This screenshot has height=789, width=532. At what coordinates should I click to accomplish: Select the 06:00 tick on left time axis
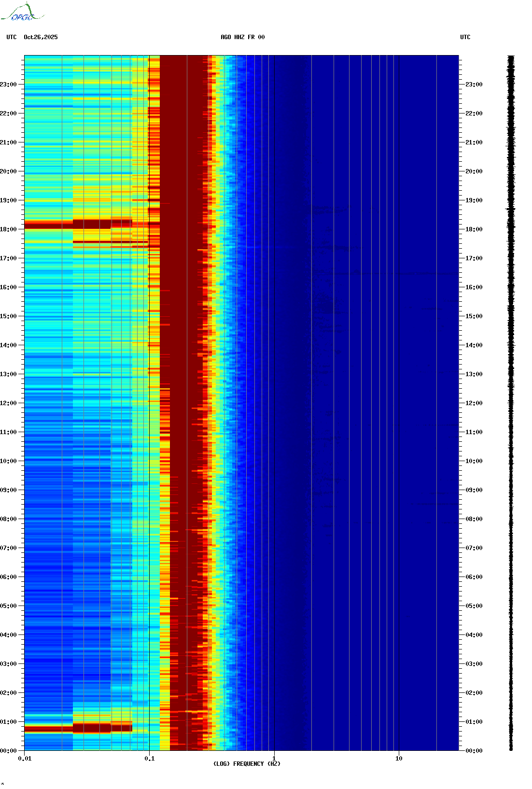10,577
